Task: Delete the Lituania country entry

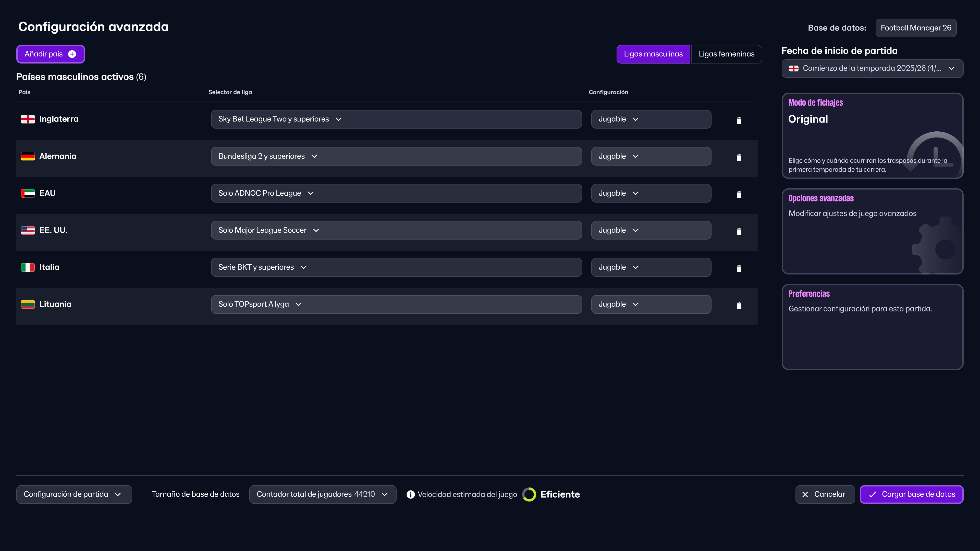Action: click(739, 305)
